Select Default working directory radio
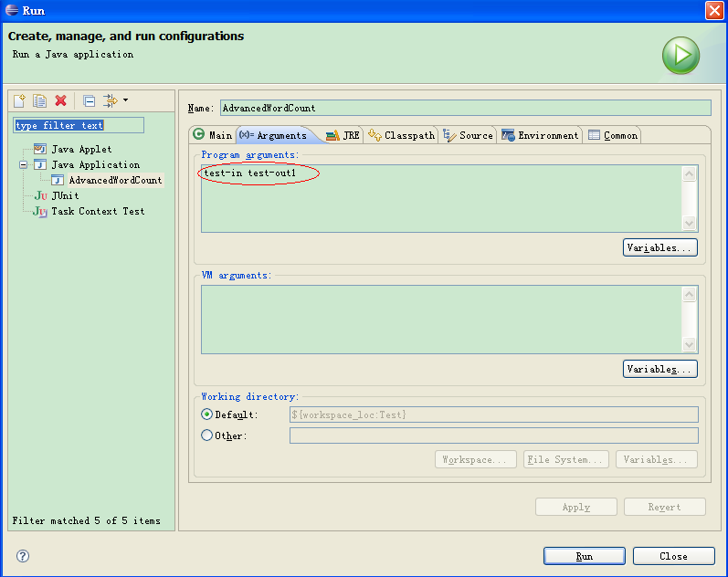Viewport: 728px width, 577px height. pyautogui.click(x=206, y=414)
